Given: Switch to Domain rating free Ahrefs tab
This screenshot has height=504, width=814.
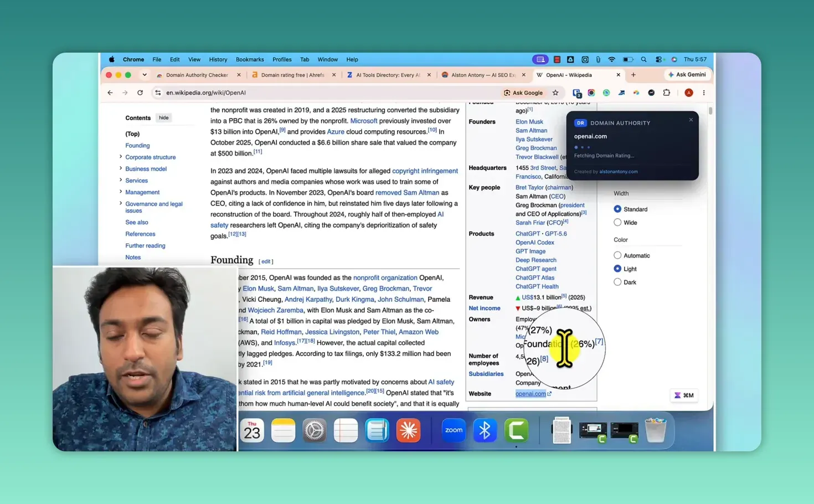Looking at the screenshot, I should point(292,75).
